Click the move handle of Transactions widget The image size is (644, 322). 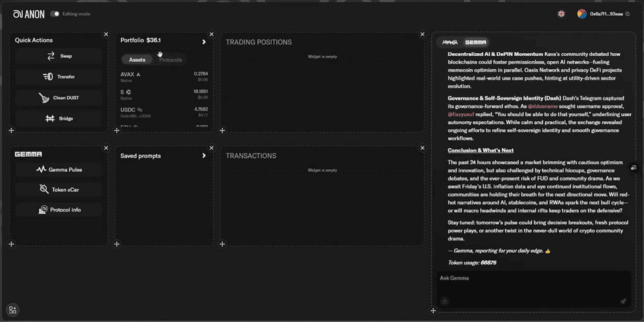[x=222, y=244]
